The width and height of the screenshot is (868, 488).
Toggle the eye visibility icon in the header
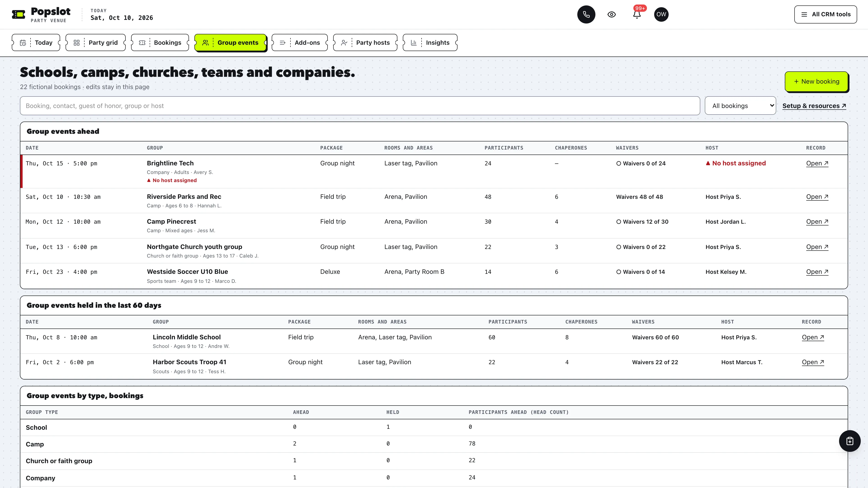tap(612, 14)
